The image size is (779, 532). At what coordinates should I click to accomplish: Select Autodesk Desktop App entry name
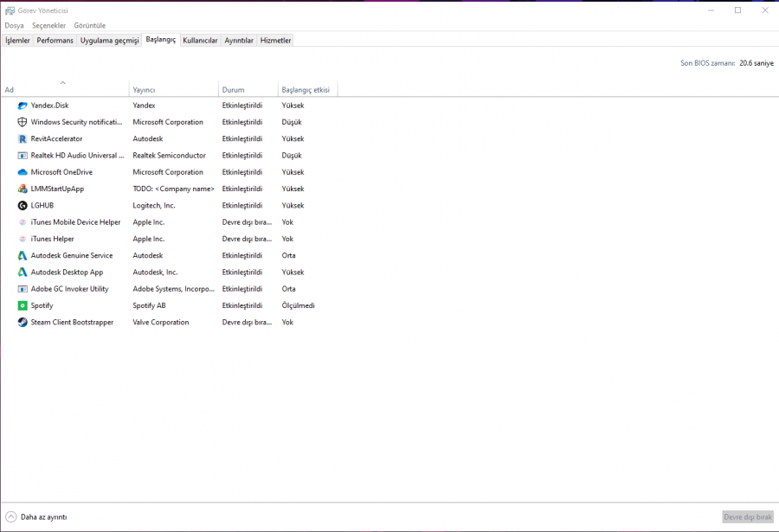[x=67, y=272]
